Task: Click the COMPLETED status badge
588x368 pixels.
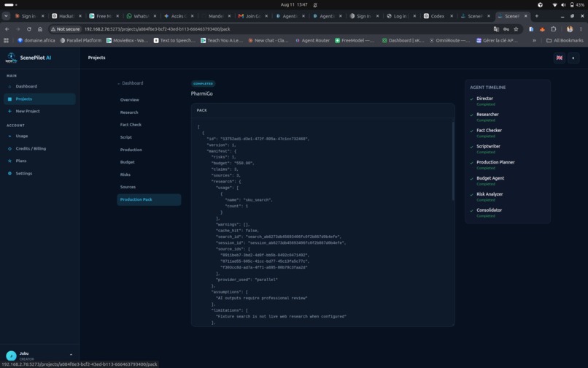Action: [204, 84]
